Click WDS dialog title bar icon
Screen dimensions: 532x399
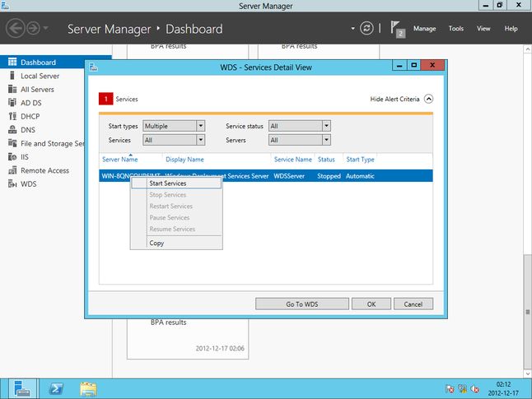(93, 67)
